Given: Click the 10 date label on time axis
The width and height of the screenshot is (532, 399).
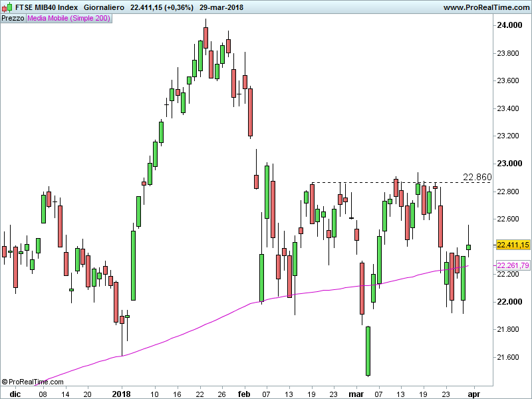Looking at the screenshot, I should pos(155,394).
